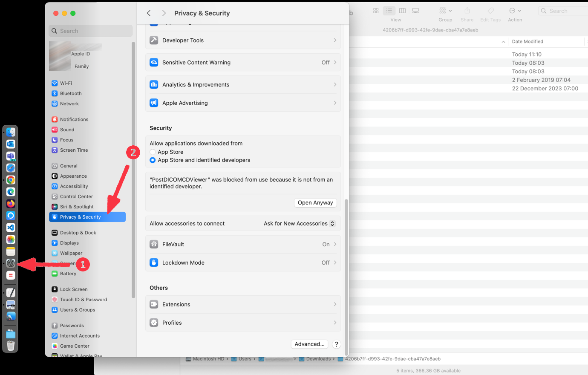Switch Finder to icon grid view

[x=376, y=11]
